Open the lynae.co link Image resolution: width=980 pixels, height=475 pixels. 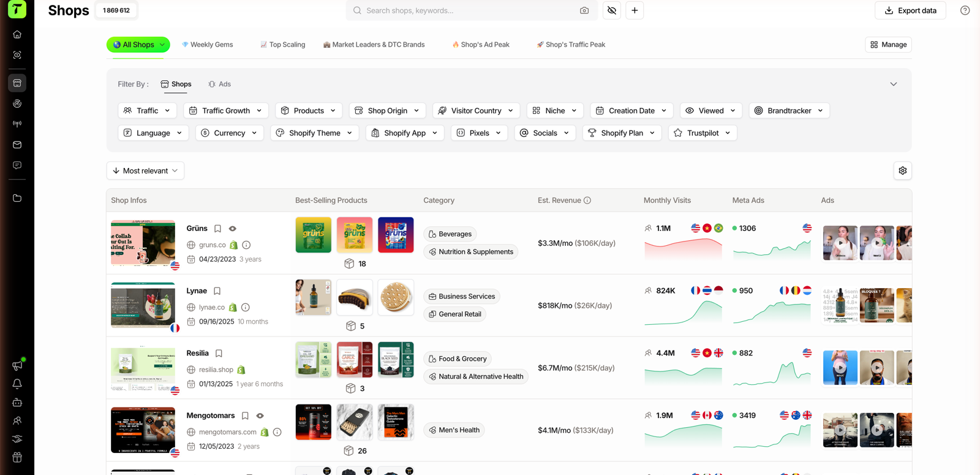[x=212, y=307]
